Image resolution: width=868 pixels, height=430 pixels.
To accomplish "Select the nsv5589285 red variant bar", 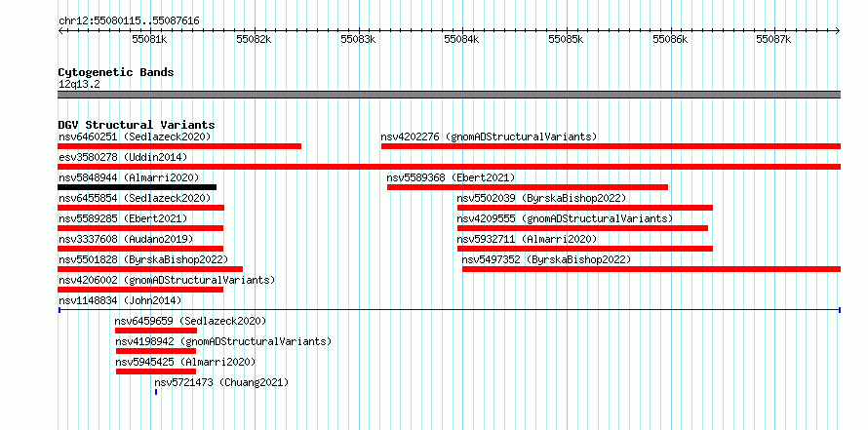I will tap(140, 228).
